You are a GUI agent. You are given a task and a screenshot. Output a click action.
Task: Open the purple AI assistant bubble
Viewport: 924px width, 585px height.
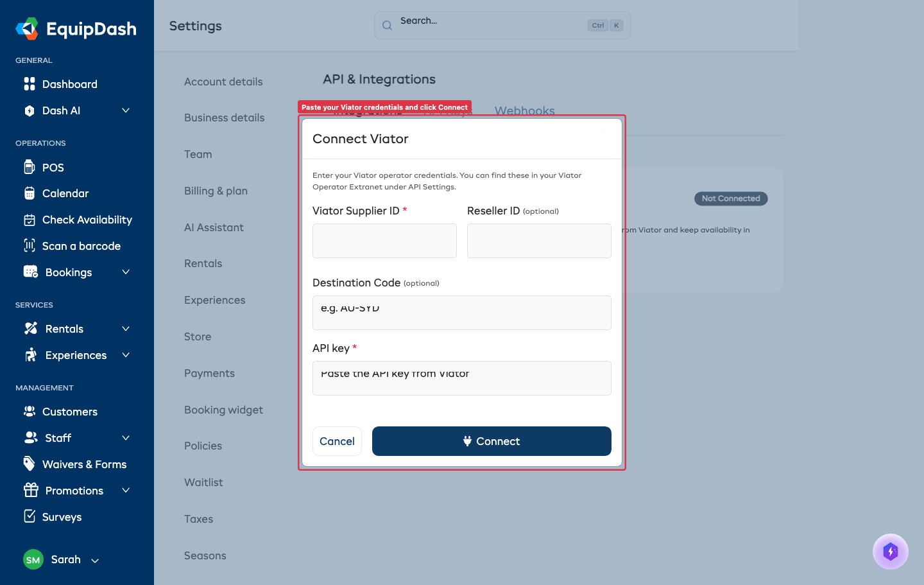tap(891, 552)
